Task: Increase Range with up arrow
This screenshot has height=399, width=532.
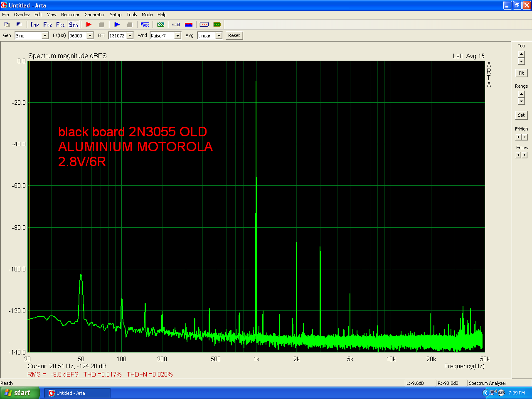Action: coord(521,94)
